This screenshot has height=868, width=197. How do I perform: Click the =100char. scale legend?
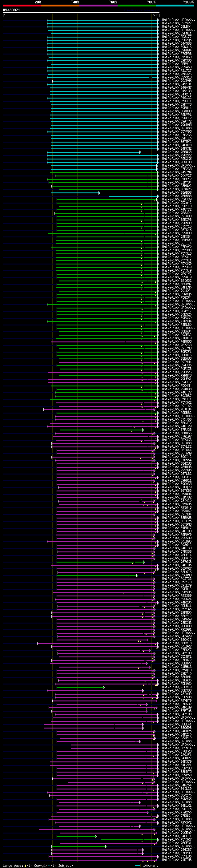click(147, 866)
